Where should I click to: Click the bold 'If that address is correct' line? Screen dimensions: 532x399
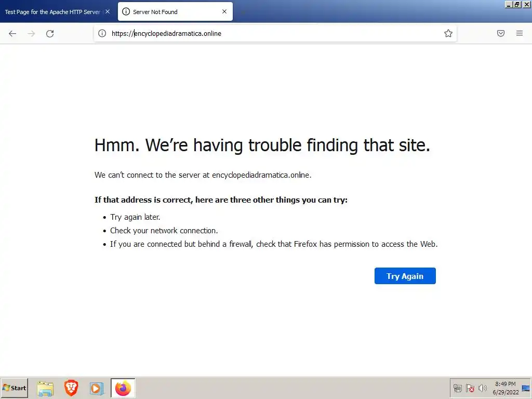(221, 200)
